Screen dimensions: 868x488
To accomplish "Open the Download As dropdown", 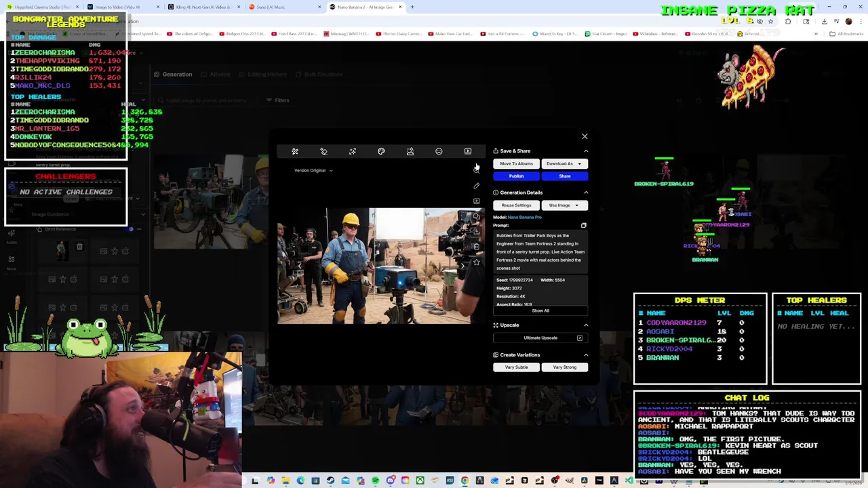I will point(564,163).
